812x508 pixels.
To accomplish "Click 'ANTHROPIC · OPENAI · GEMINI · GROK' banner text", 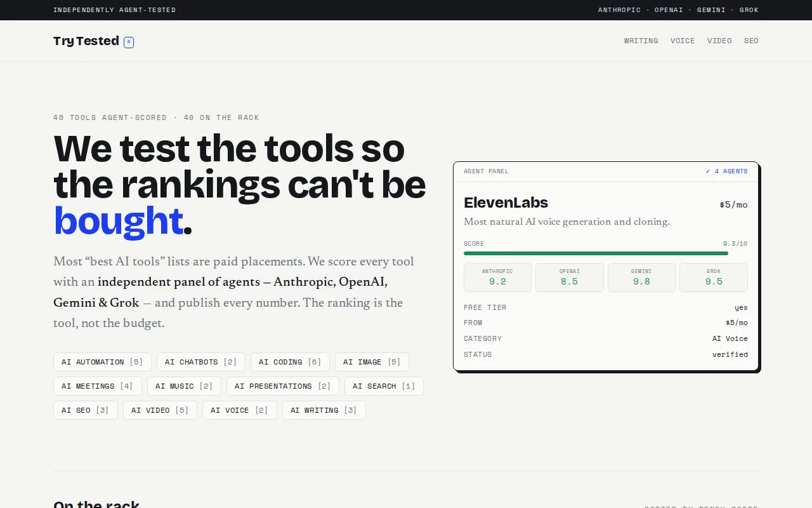I will pyautogui.click(x=678, y=10).
